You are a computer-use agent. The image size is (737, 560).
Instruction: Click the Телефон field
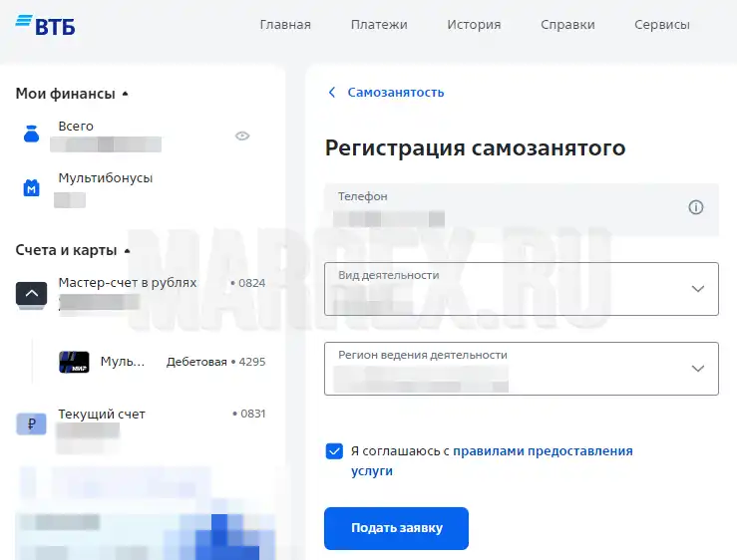(x=522, y=209)
